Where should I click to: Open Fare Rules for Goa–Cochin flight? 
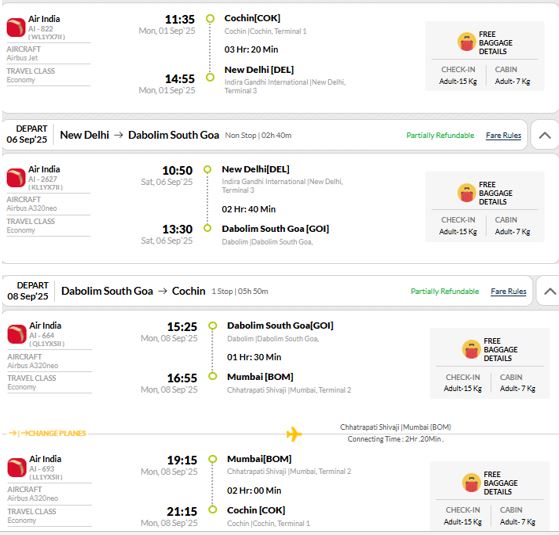tap(508, 292)
